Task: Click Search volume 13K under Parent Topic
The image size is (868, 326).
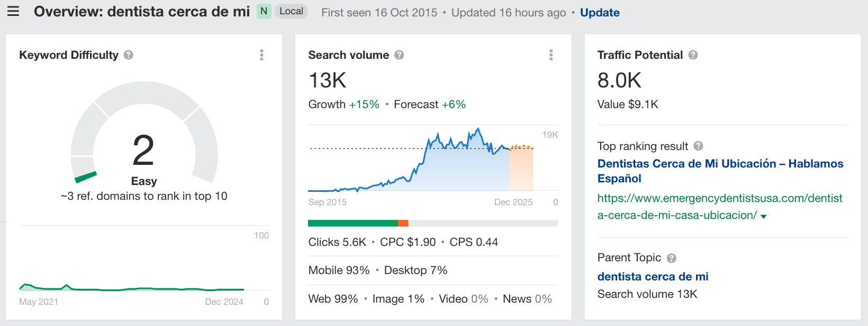Action: click(x=647, y=294)
